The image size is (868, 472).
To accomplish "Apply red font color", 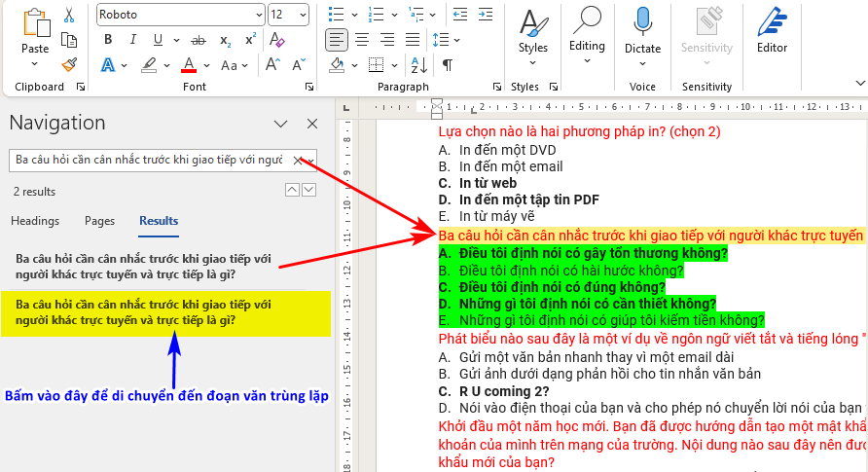I will 189,65.
